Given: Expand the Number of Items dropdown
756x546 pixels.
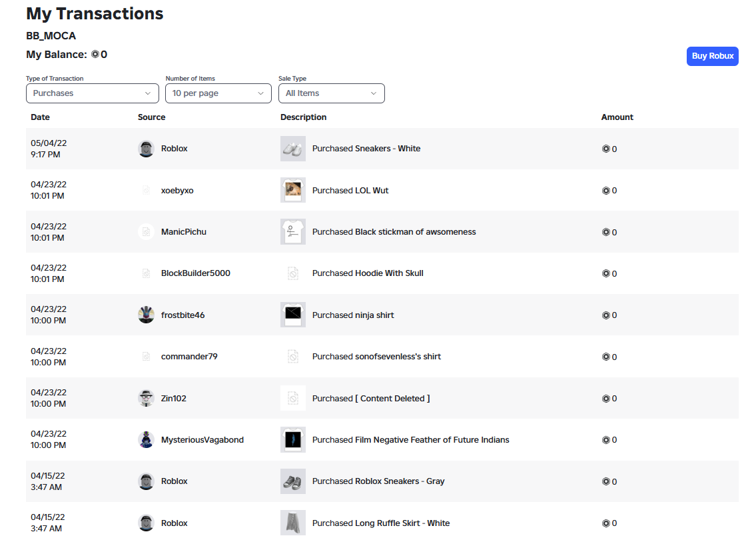Looking at the screenshot, I should click(218, 93).
